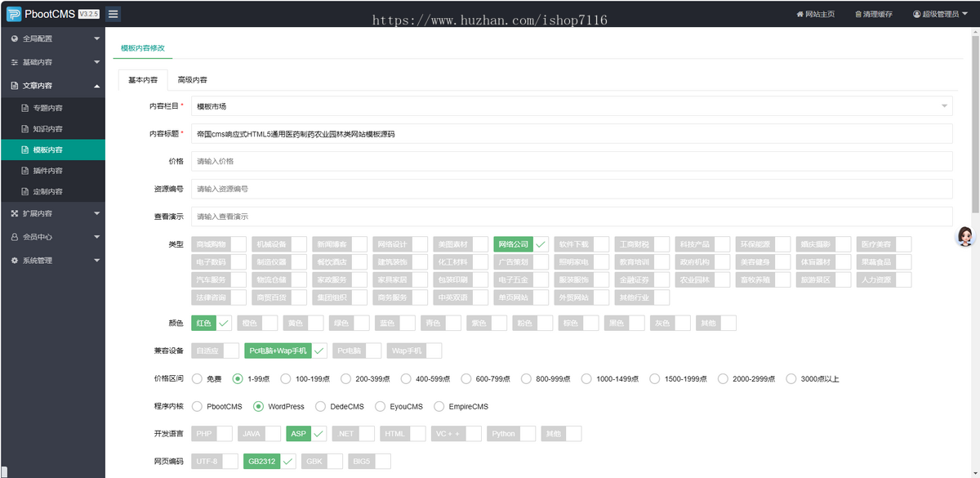Click the 内容标题 title input field
Viewport: 980px width, 478px height.
point(572,134)
